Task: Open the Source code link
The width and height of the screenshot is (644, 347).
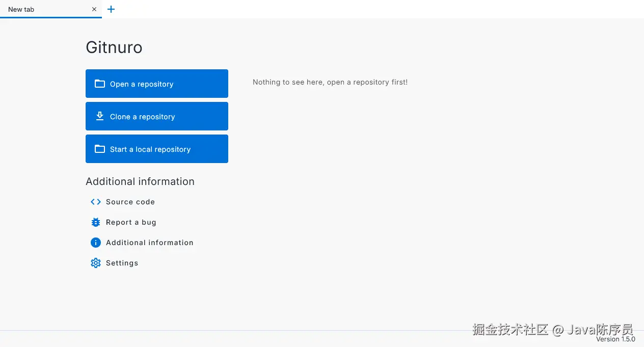Action: pyautogui.click(x=130, y=202)
